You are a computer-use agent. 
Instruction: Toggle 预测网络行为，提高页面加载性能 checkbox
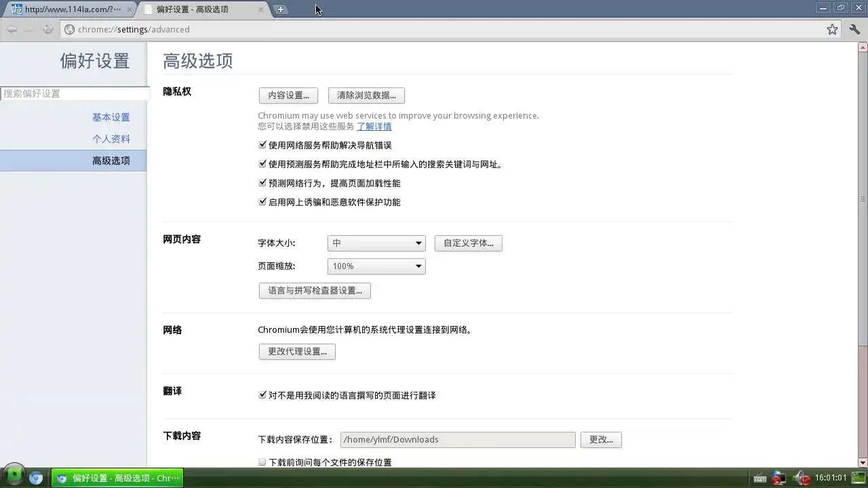tap(262, 183)
